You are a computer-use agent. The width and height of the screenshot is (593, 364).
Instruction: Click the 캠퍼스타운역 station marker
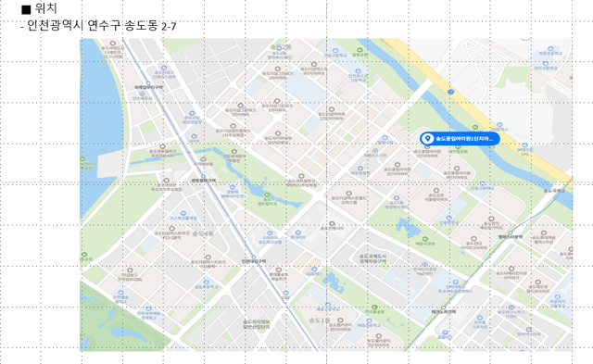pyautogui.click(x=511, y=232)
